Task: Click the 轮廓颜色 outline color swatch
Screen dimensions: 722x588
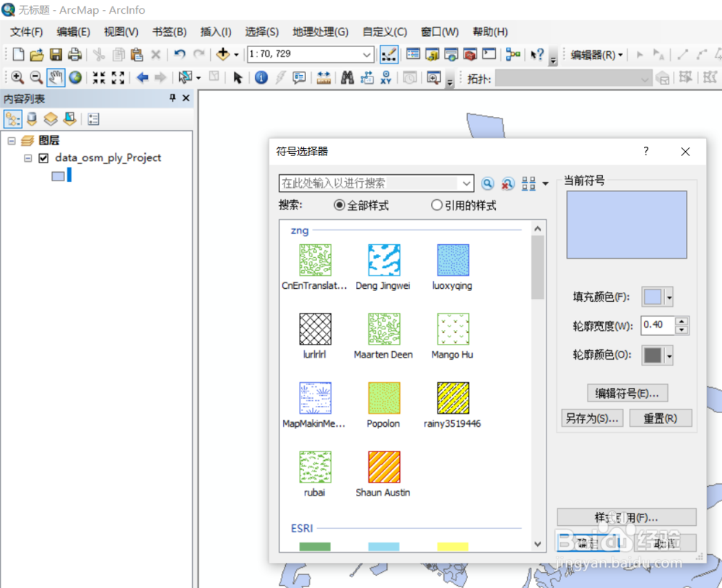Action: click(653, 355)
